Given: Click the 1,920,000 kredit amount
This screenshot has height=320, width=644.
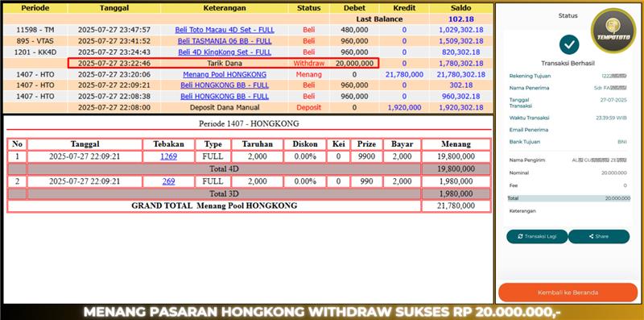Looking at the screenshot, I should click(404, 107).
